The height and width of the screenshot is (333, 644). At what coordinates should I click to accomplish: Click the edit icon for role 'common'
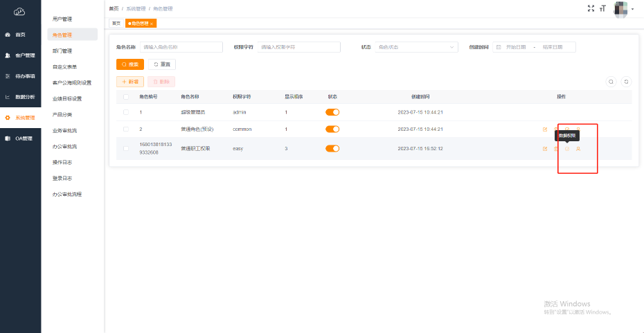point(545,129)
